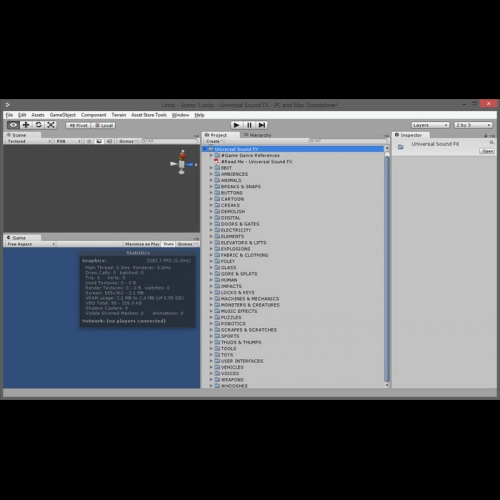Expand the VEHICLES folder
The width and height of the screenshot is (500, 500).
[211, 367]
